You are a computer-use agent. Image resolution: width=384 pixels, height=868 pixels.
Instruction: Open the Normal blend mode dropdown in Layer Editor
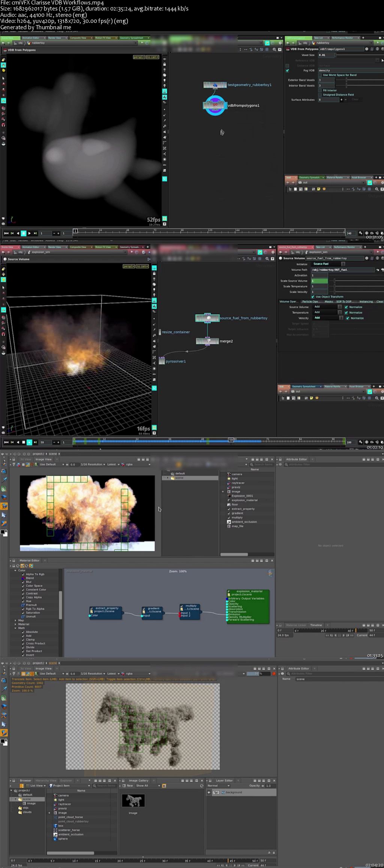coord(218,786)
